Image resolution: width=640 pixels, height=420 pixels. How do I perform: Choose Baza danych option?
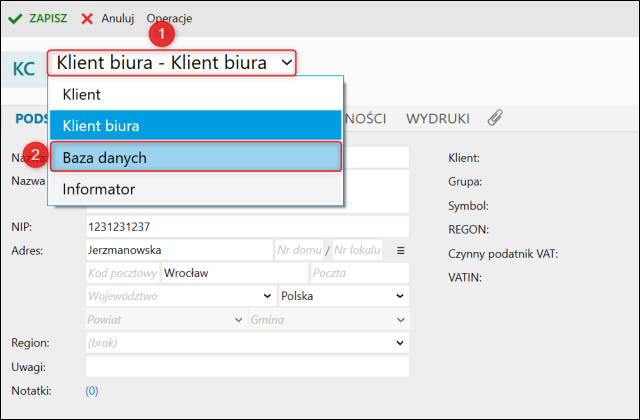pos(196,157)
